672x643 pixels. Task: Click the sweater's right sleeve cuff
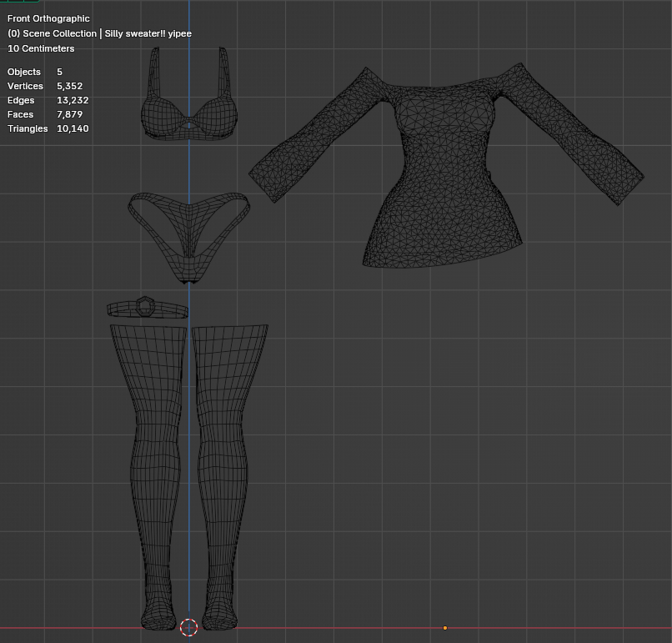[x=630, y=188]
